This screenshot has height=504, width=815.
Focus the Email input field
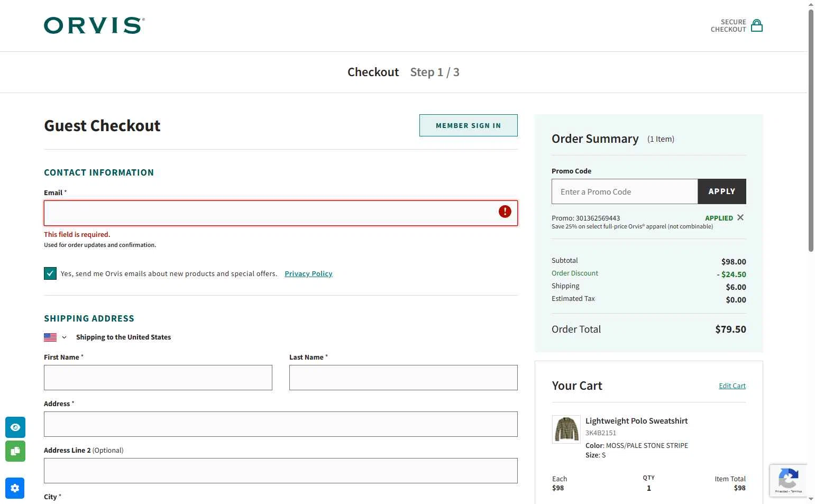pyautogui.click(x=270, y=213)
